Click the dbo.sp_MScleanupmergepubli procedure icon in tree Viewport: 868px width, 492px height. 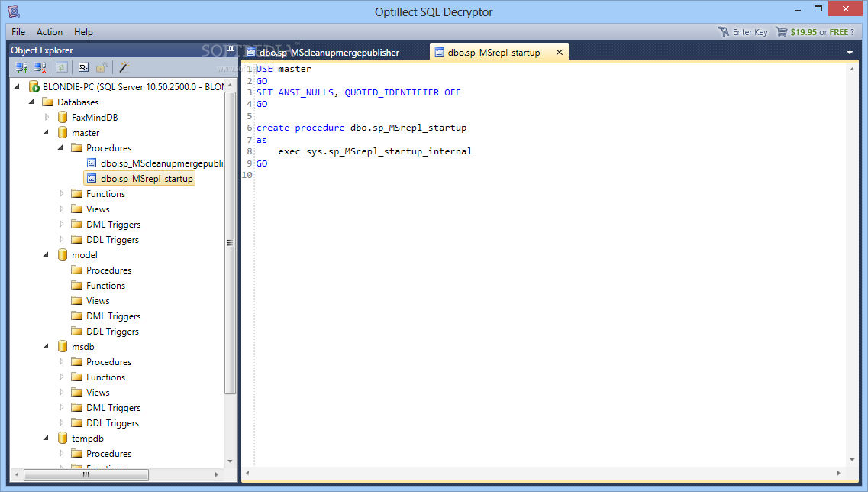point(92,163)
